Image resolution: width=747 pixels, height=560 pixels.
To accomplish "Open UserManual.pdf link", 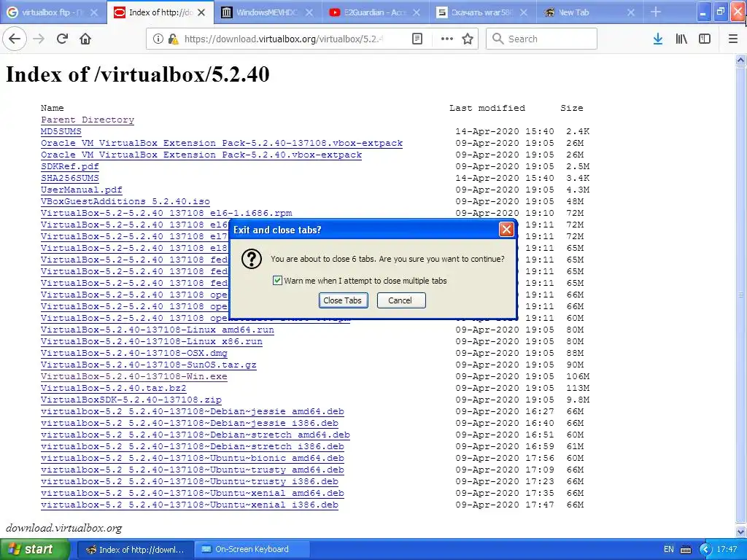I will point(82,190).
